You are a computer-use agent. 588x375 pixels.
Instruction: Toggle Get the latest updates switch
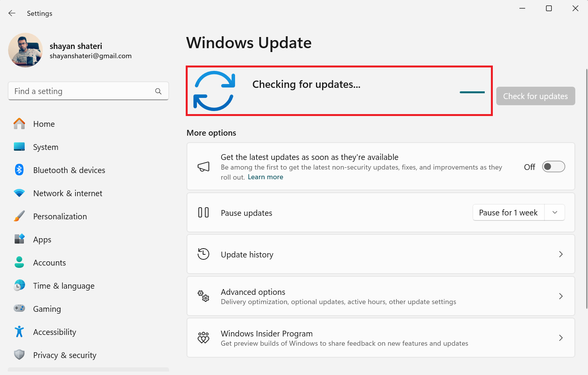pos(553,166)
